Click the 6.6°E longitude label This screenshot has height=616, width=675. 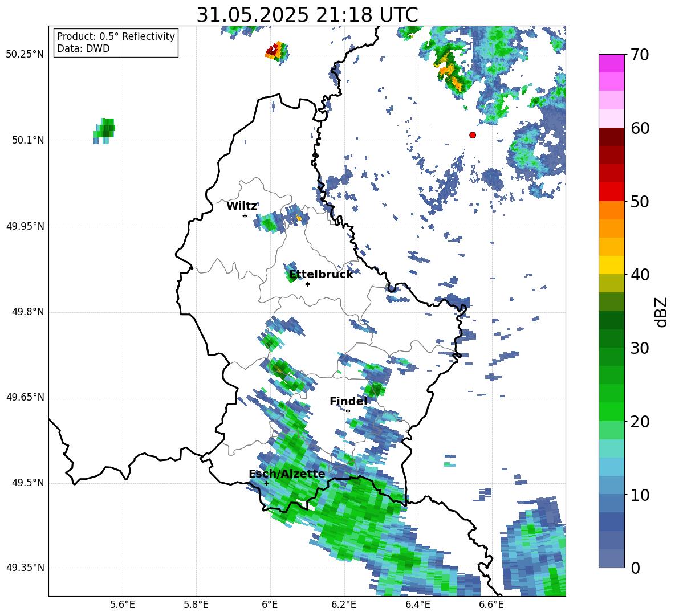pos(491,605)
